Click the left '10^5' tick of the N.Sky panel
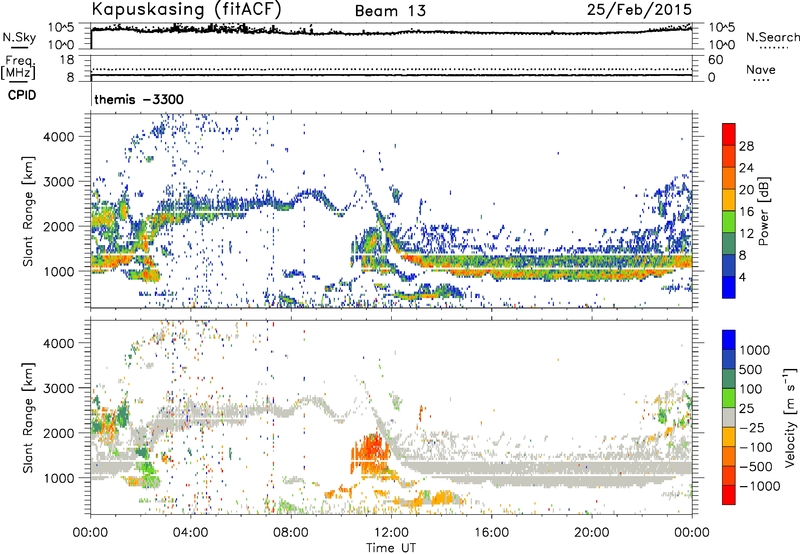Screen dimensions: 800x554 tap(61, 28)
